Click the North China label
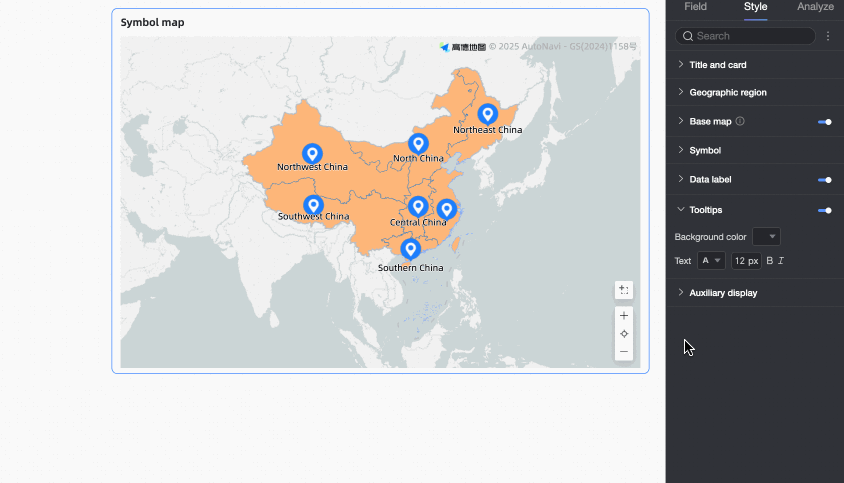Image resolution: width=844 pixels, height=483 pixels. (x=418, y=158)
